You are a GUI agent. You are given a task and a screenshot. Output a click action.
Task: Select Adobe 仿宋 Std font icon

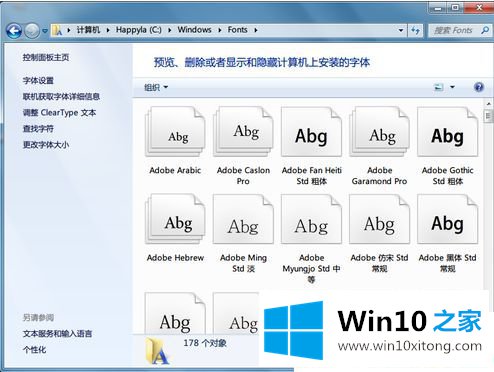pyautogui.click(x=379, y=219)
